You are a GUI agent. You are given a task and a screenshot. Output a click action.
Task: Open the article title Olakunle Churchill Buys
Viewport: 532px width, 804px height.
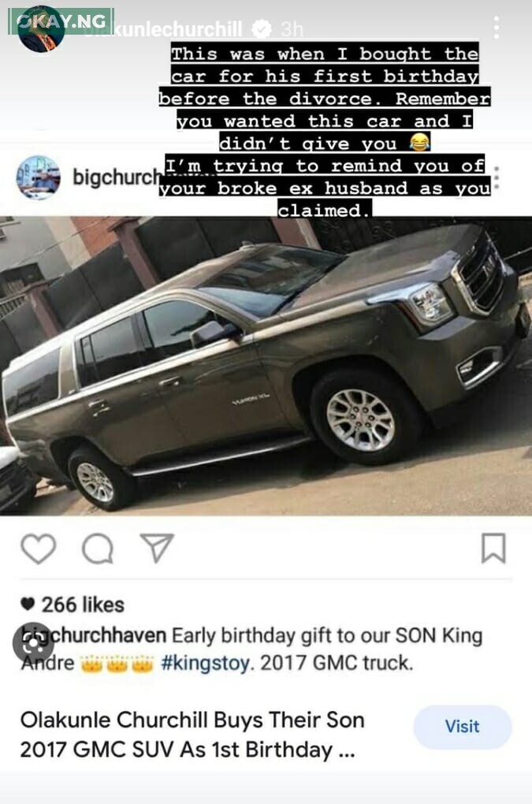click(x=193, y=735)
